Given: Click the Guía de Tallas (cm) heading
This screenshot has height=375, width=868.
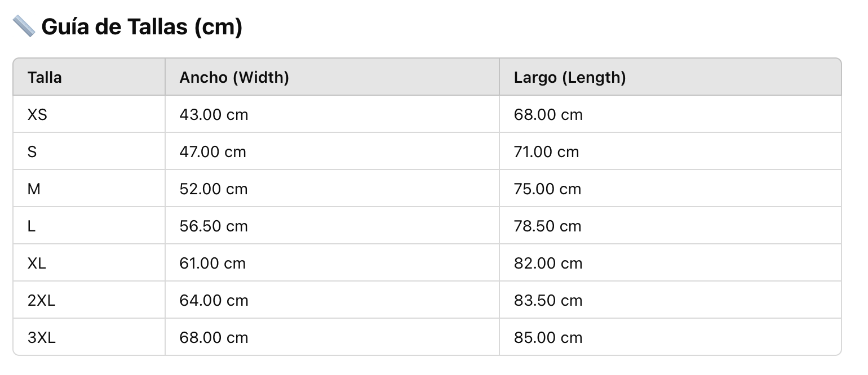Looking at the screenshot, I should tap(141, 27).
